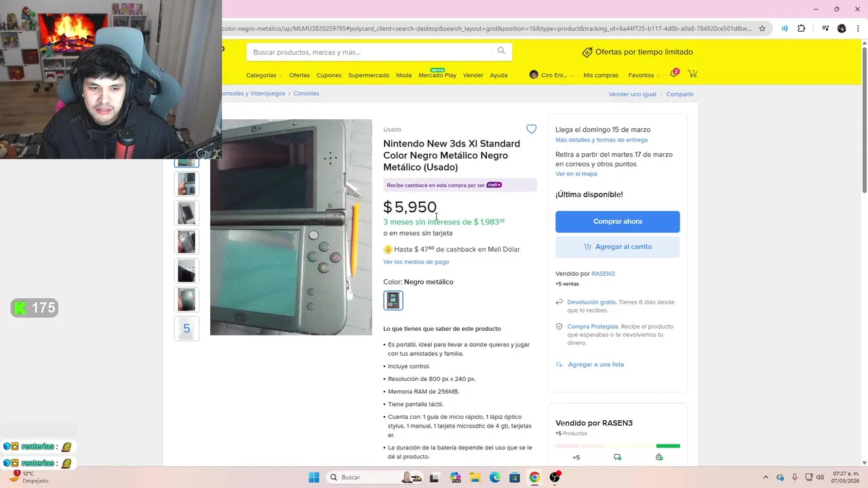Open seller RASEN3 profile link
868x488 pixels.
603,274
